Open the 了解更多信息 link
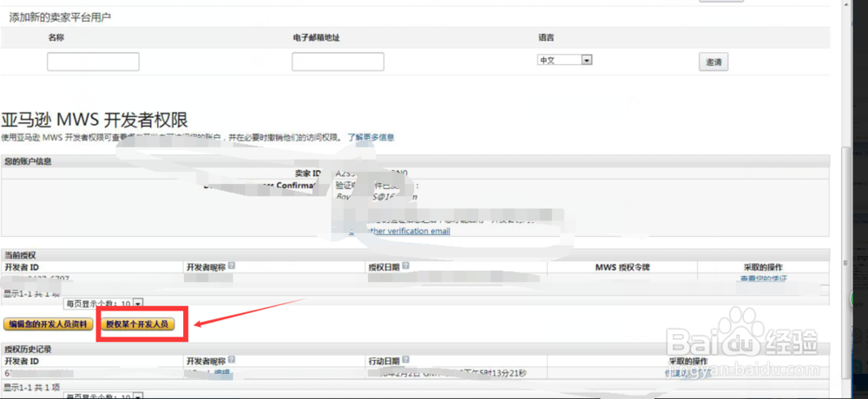The width and height of the screenshot is (868, 399). point(371,137)
